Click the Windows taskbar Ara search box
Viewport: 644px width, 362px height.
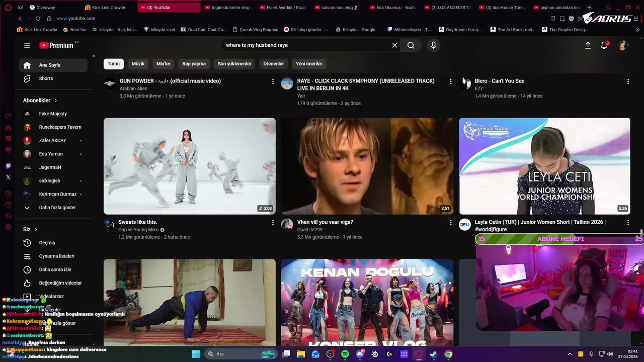[242, 354]
